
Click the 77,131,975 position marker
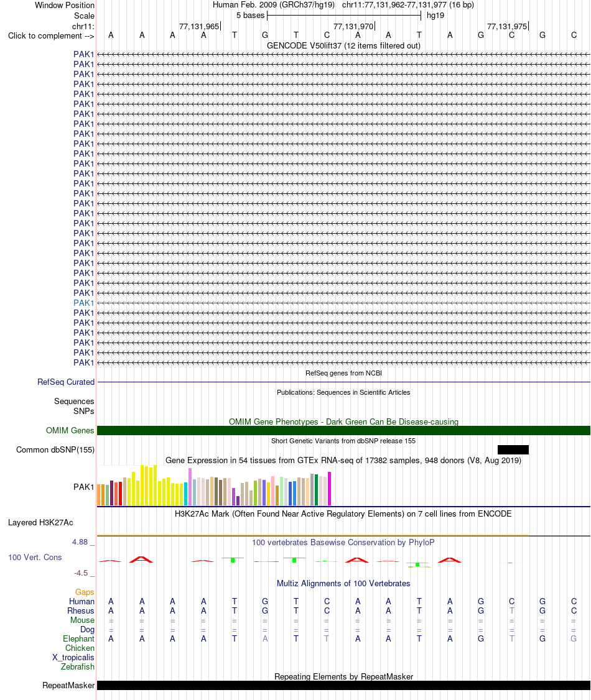pyautogui.click(x=508, y=26)
